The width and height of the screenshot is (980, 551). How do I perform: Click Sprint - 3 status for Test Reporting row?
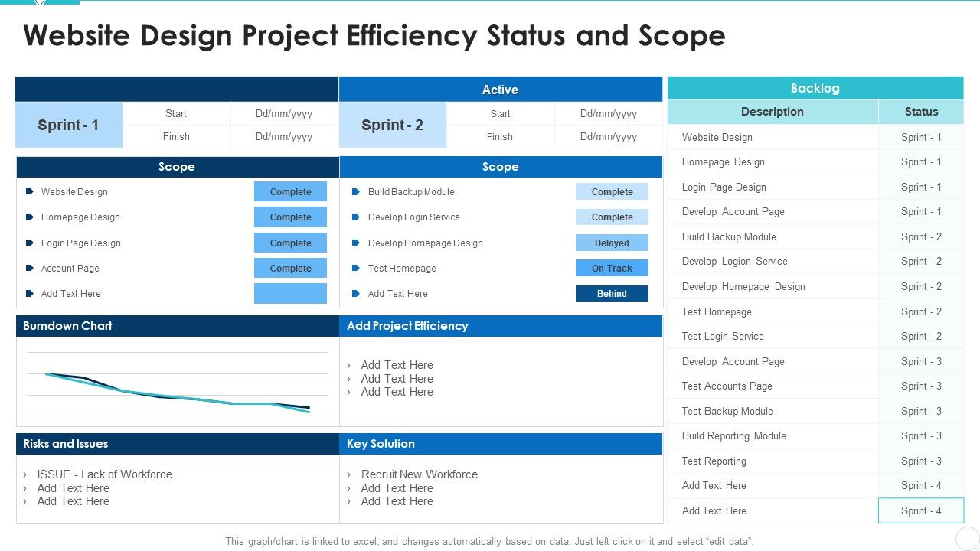pyautogui.click(x=921, y=461)
